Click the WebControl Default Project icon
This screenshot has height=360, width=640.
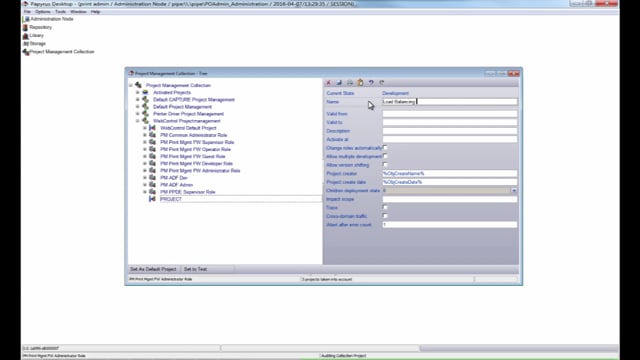point(152,128)
